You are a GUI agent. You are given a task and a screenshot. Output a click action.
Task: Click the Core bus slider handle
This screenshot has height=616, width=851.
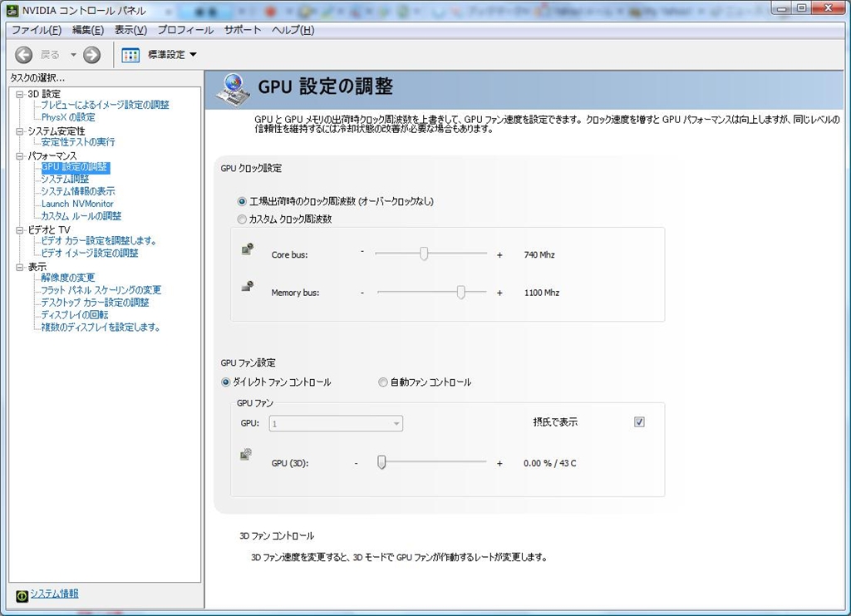[424, 254]
